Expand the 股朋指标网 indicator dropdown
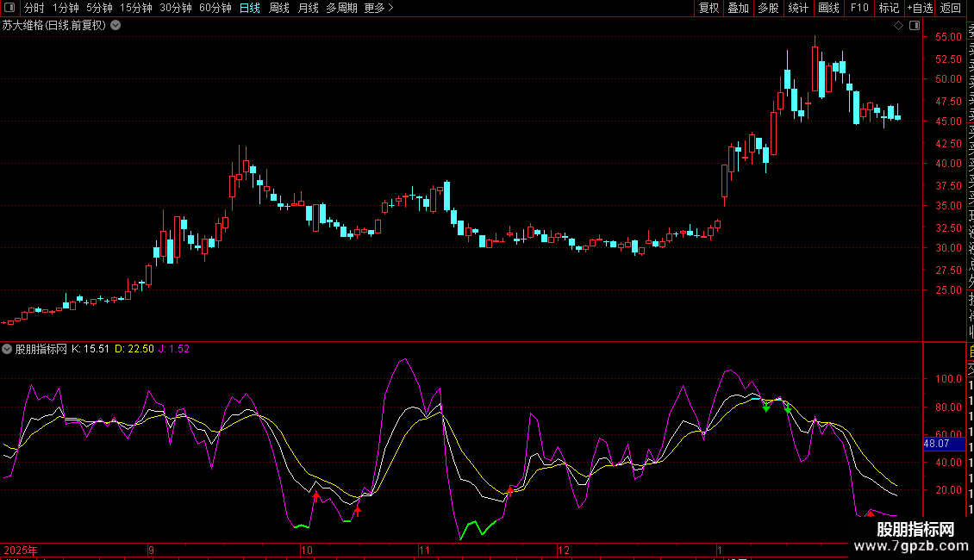Screen dimensions: 974x560 coord(8,349)
